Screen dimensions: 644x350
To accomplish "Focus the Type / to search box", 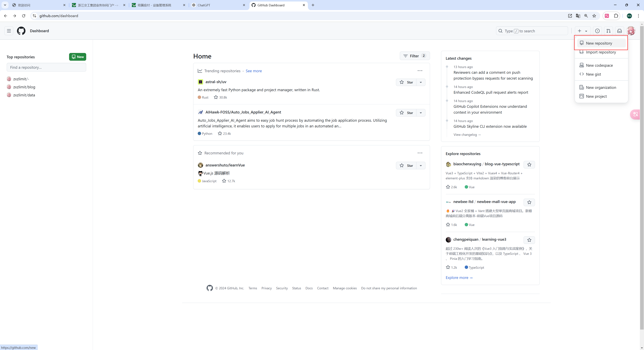I will point(532,31).
